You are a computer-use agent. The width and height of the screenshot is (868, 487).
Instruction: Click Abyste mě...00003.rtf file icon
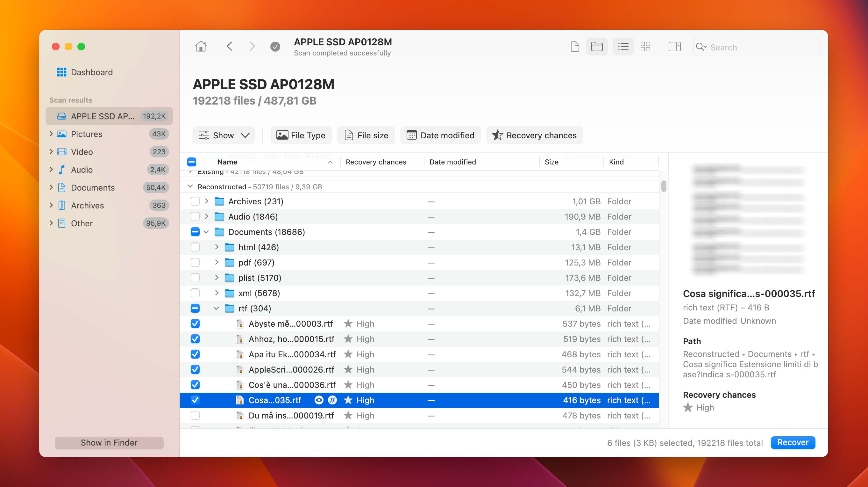coord(240,324)
